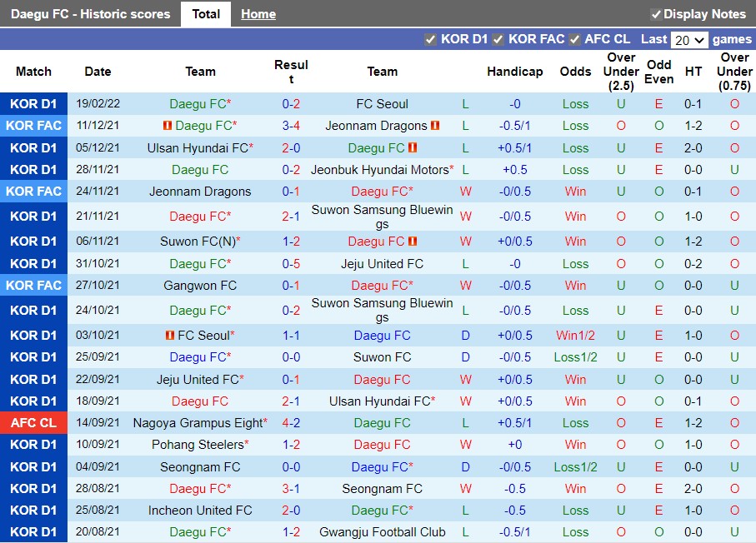Select the Total tab
Viewport: 756px width, 543px height.
click(206, 13)
